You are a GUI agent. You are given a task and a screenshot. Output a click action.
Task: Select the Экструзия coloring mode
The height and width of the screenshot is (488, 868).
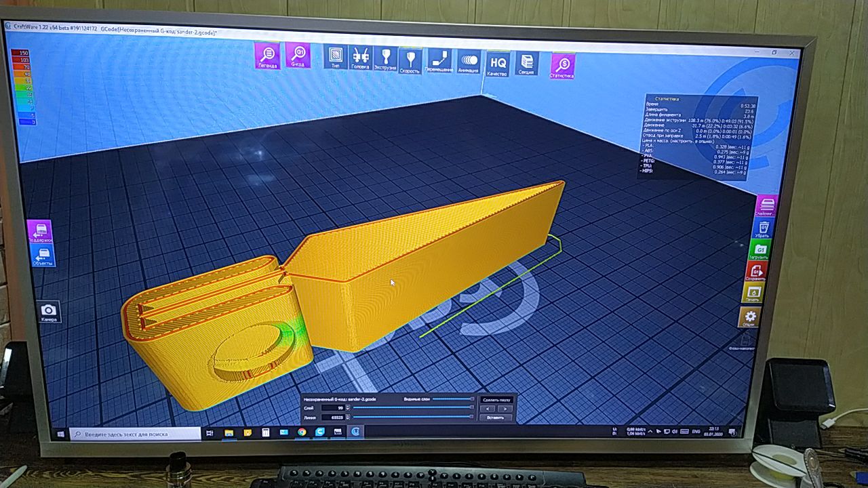tap(385, 59)
